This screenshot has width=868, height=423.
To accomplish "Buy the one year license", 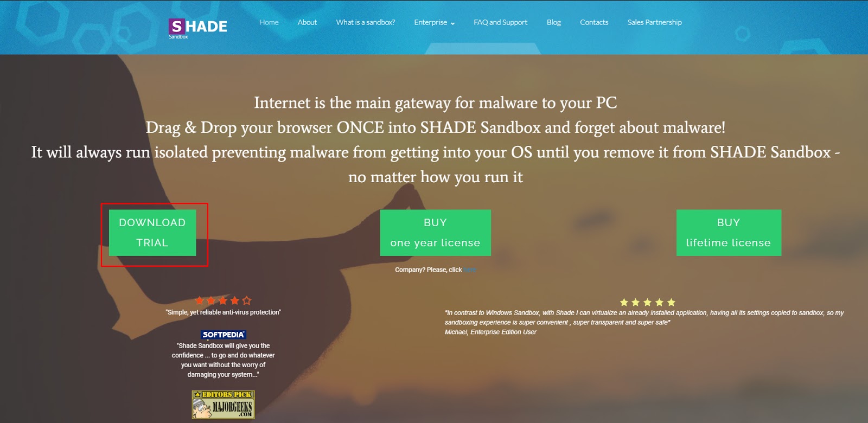I will 436,233.
